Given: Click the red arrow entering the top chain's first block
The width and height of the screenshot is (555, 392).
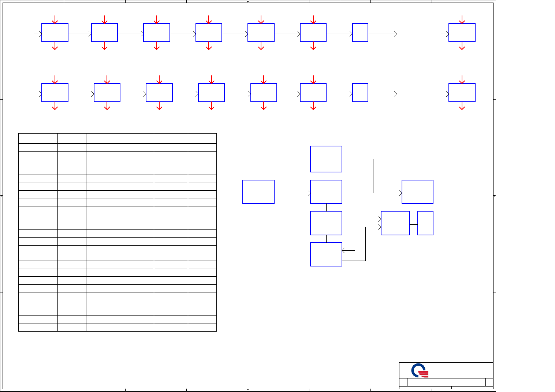Looking at the screenshot, I should tap(55, 19).
